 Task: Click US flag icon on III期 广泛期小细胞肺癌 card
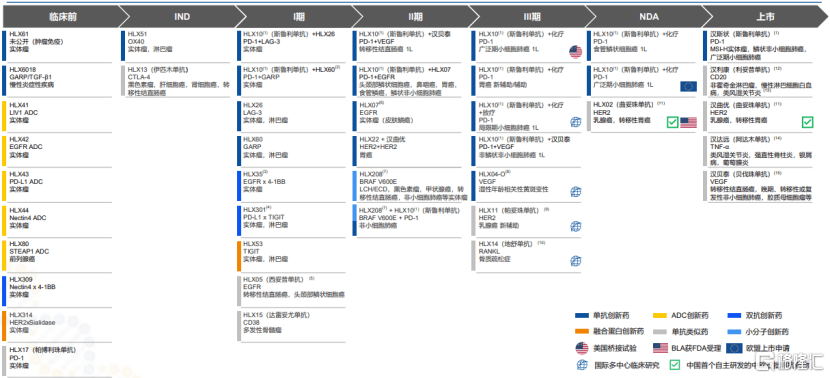575,52
